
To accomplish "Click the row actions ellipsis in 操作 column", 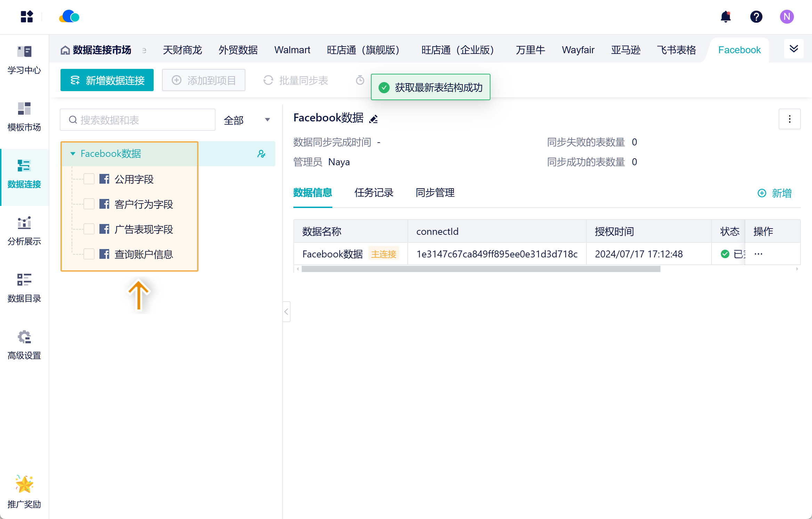I will coord(758,254).
